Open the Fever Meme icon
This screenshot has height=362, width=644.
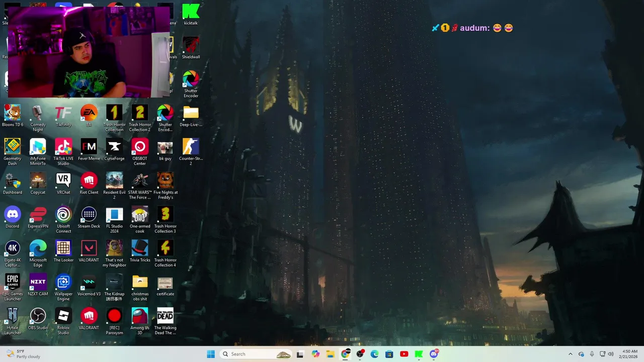89,150
